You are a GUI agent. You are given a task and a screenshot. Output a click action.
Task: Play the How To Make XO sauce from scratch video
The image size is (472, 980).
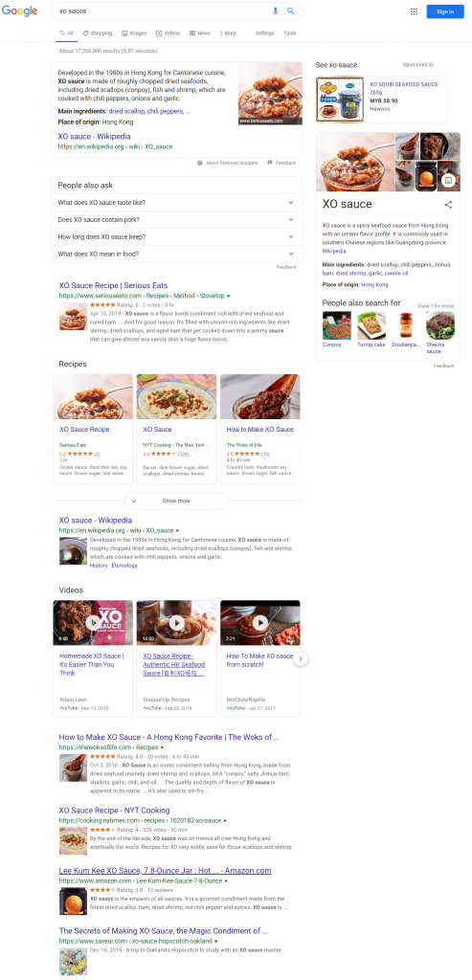coord(260,622)
